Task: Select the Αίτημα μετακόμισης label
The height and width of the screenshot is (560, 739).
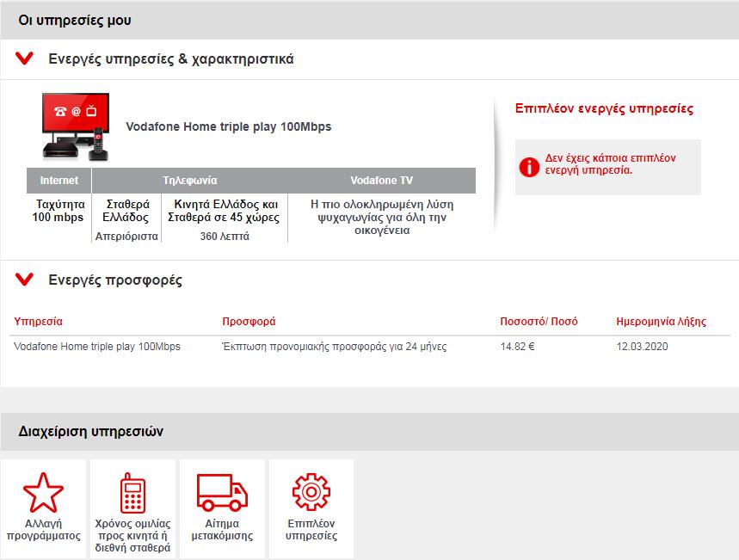Action: 222,530
